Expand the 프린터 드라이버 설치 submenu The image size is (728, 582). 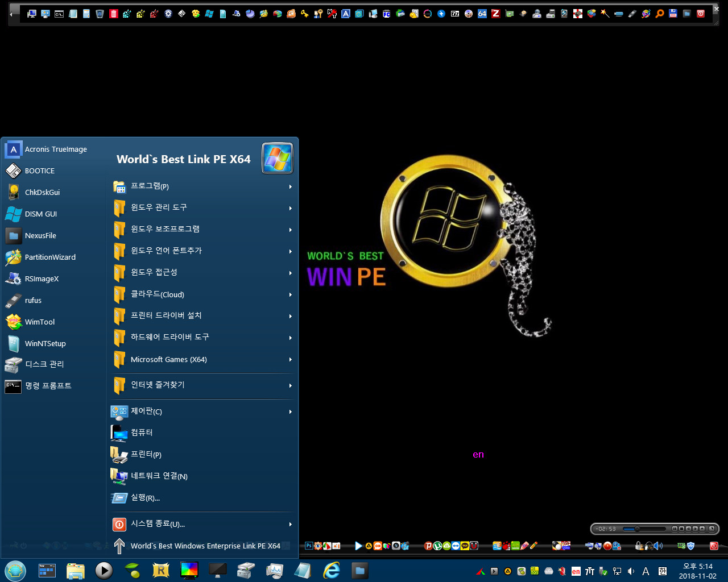point(203,316)
